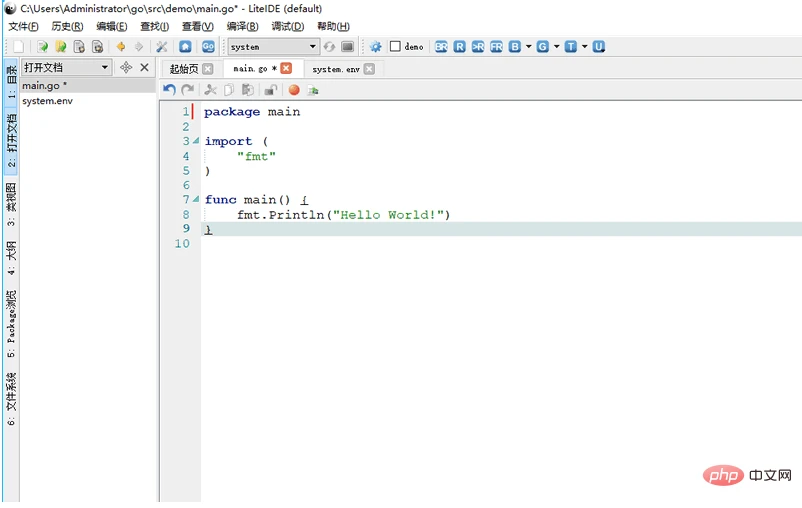Open options via the wrench and screwdriver icon

click(x=162, y=47)
